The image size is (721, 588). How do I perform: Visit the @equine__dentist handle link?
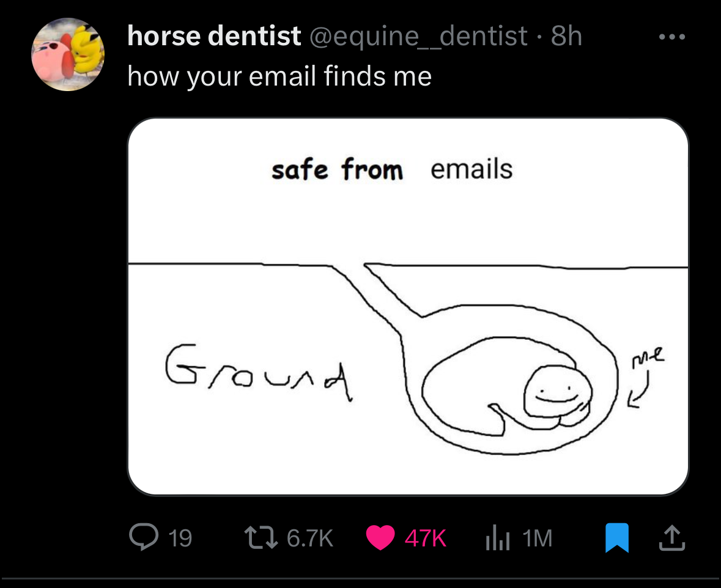418,36
